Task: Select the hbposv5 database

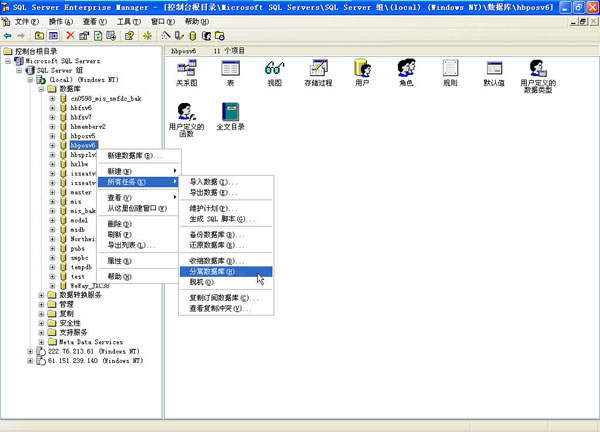Action: (83, 136)
